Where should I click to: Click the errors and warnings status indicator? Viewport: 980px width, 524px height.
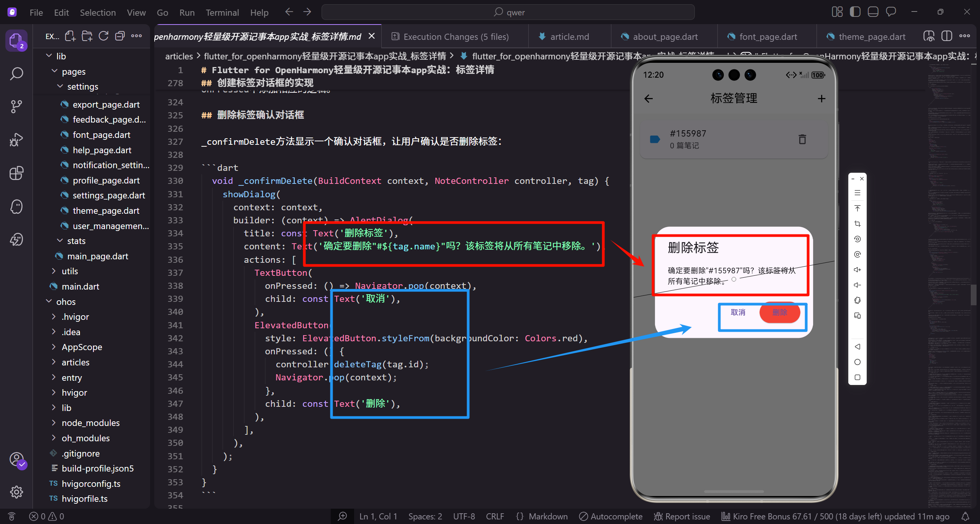coord(47,516)
